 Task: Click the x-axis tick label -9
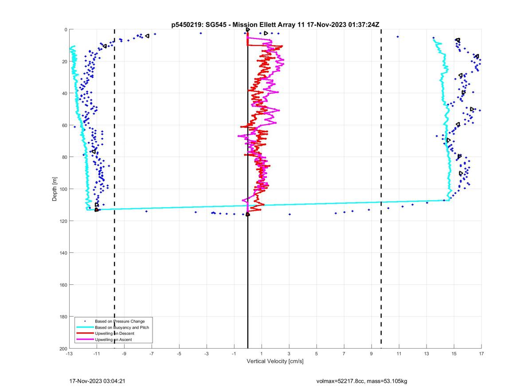(124, 354)
